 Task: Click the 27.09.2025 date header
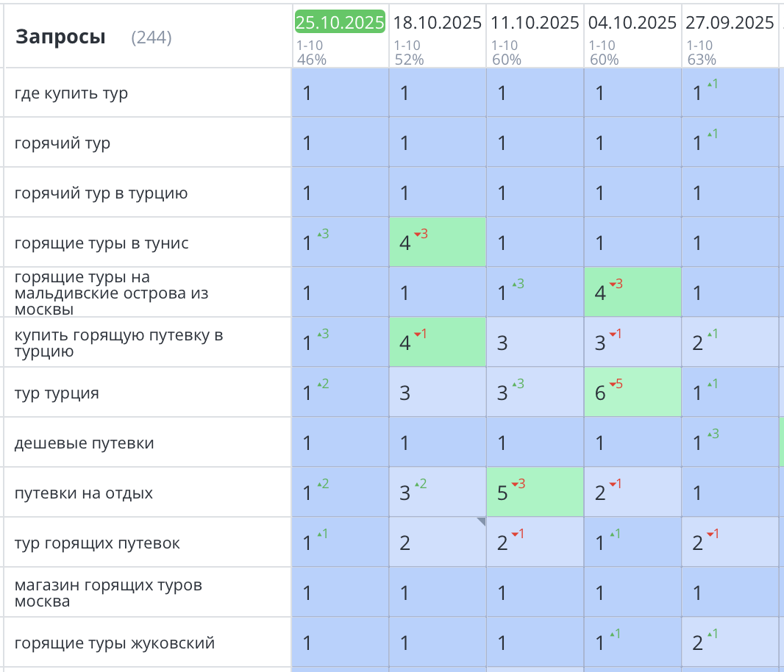(x=730, y=23)
